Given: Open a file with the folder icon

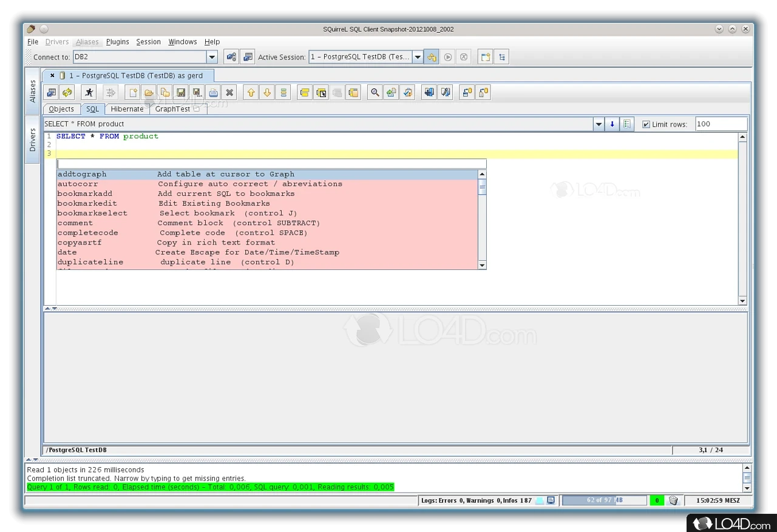Looking at the screenshot, I should tap(149, 93).
